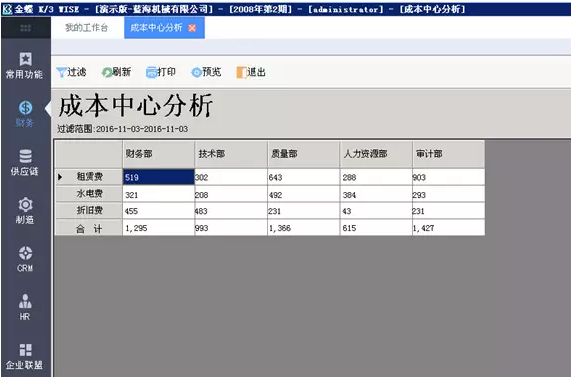The image size is (571, 377).
Task: Click the Kingdee K/3 logo in title bar
Action: coord(7,9)
